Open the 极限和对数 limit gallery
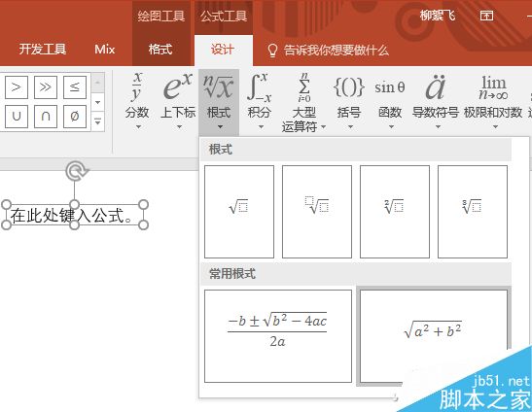 click(x=493, y=101)
